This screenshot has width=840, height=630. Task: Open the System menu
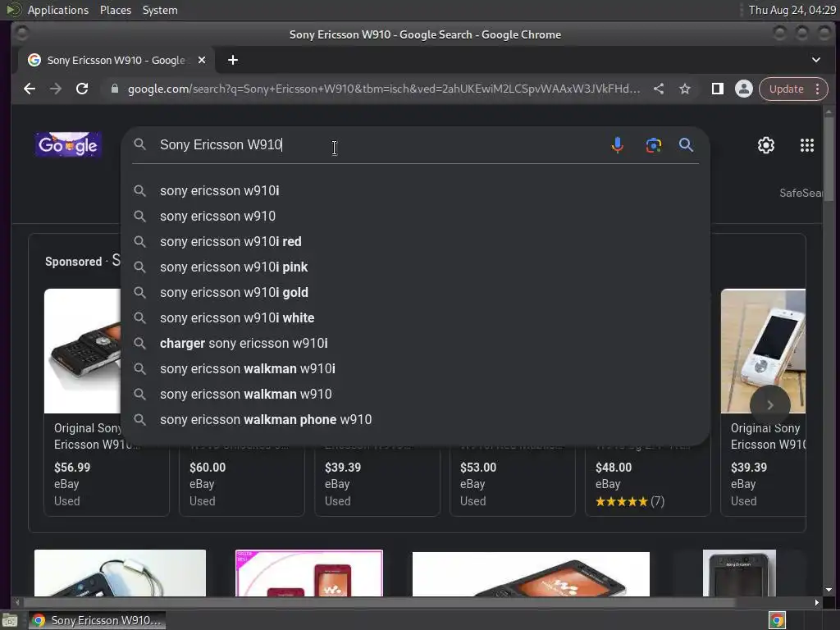click(160, 10)
